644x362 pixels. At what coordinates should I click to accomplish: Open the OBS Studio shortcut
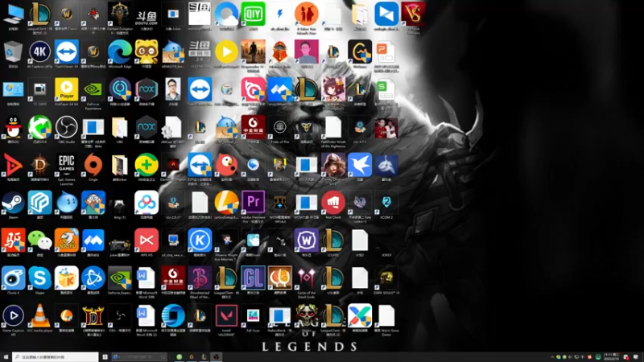tap(67, 129)
